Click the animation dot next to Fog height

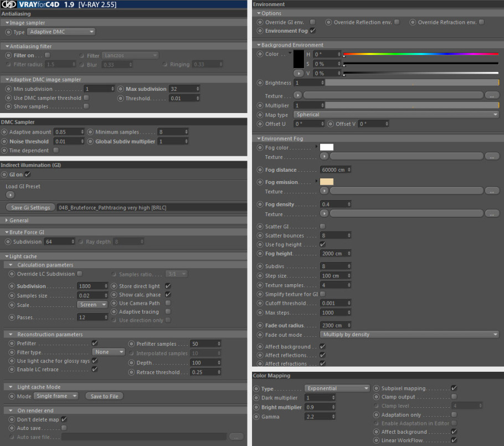click(260, 254)
